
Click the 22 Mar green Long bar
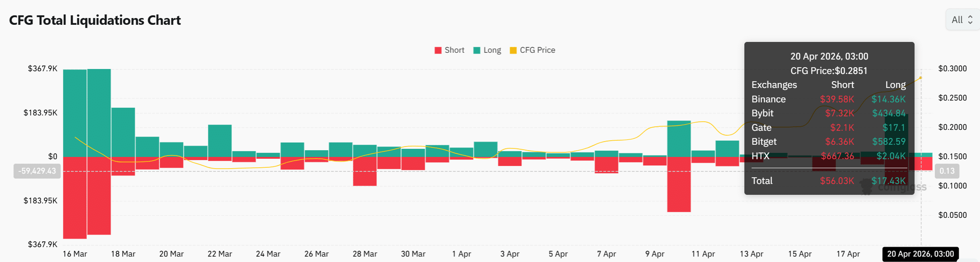[220, 141]
